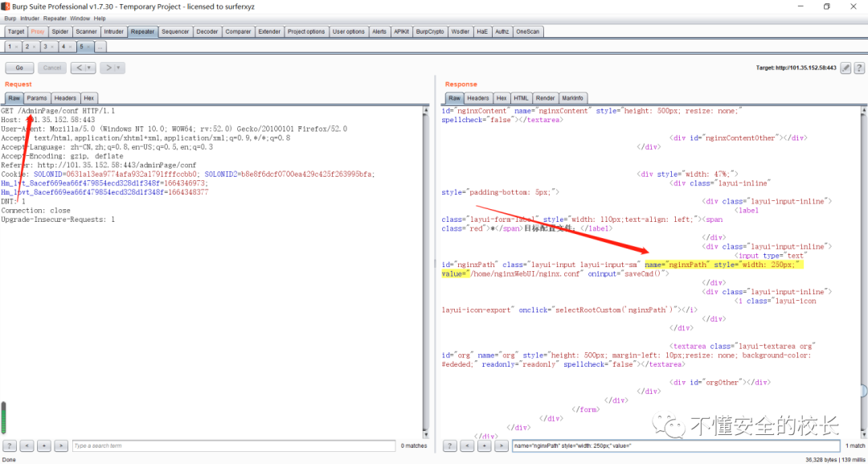Switch request view to Params tab
Screen dimensions: 868x464
pos(37,98)
